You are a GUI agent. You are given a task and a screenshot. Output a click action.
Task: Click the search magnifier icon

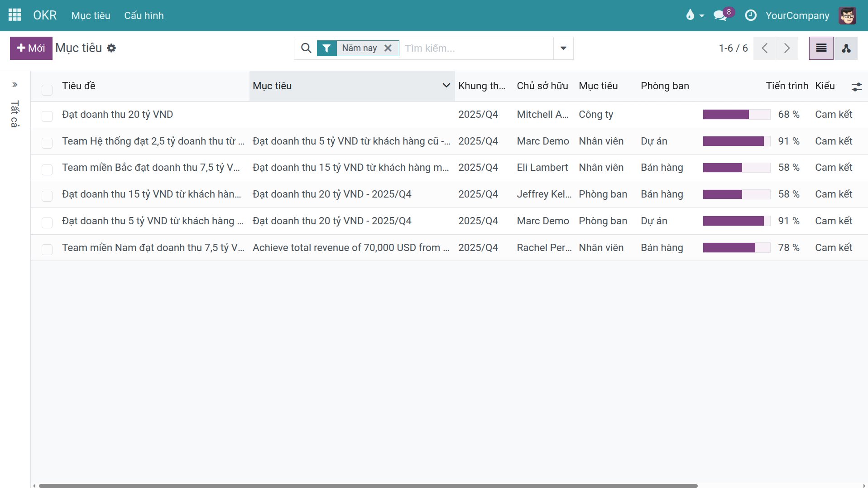306,48
